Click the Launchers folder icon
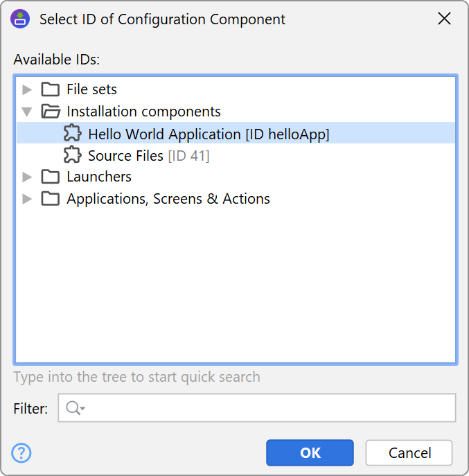The width and height of the screenshot is (469, 476). point(50,177)
